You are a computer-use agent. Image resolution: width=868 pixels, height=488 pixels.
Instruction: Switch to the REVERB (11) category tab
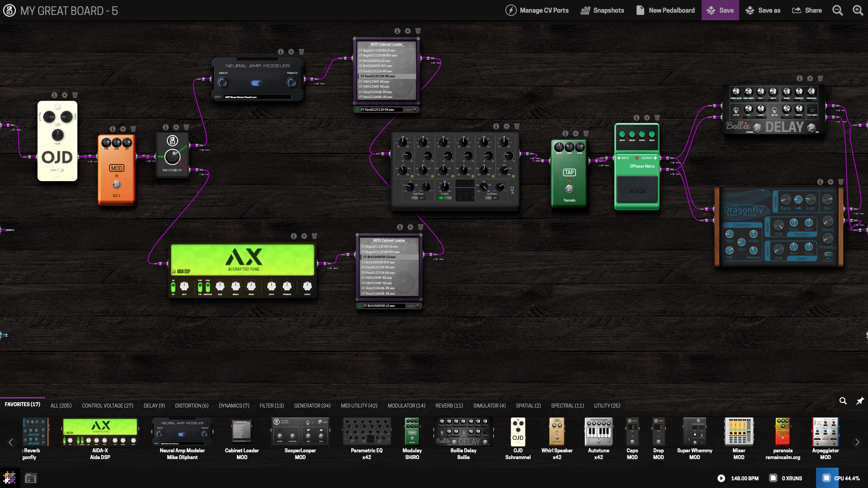coord(449,406)
